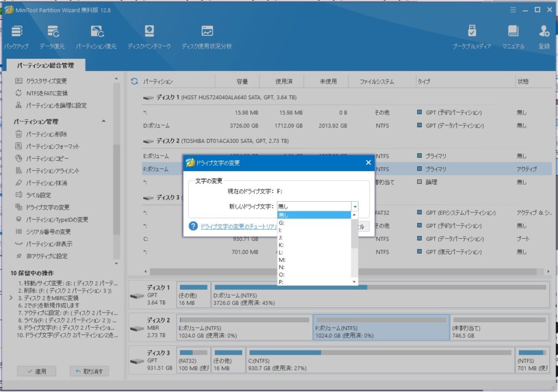Viewport: 558px width, 392px height.
Task: Select 無し option in drive letter list
Action: coord(284,215)
